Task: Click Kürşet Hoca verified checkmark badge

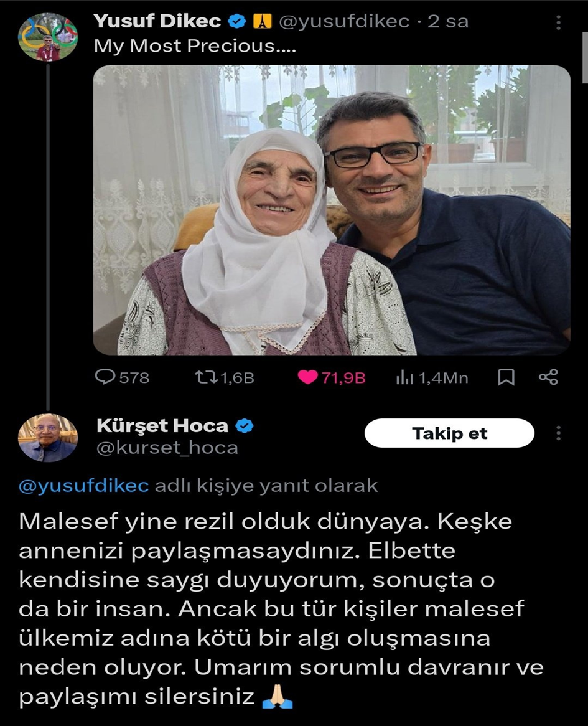Action: 245,426
